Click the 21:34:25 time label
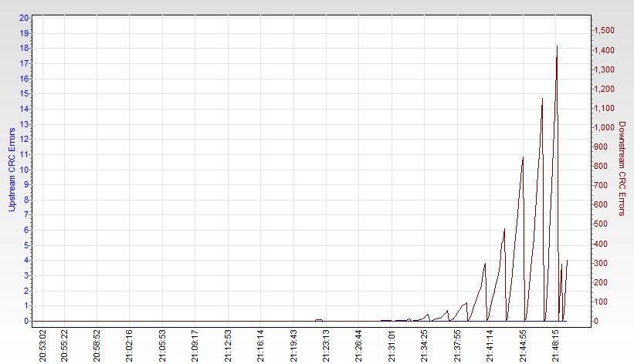Image resolution: width=634 pixels, height=364 pixels. [425, 345]
